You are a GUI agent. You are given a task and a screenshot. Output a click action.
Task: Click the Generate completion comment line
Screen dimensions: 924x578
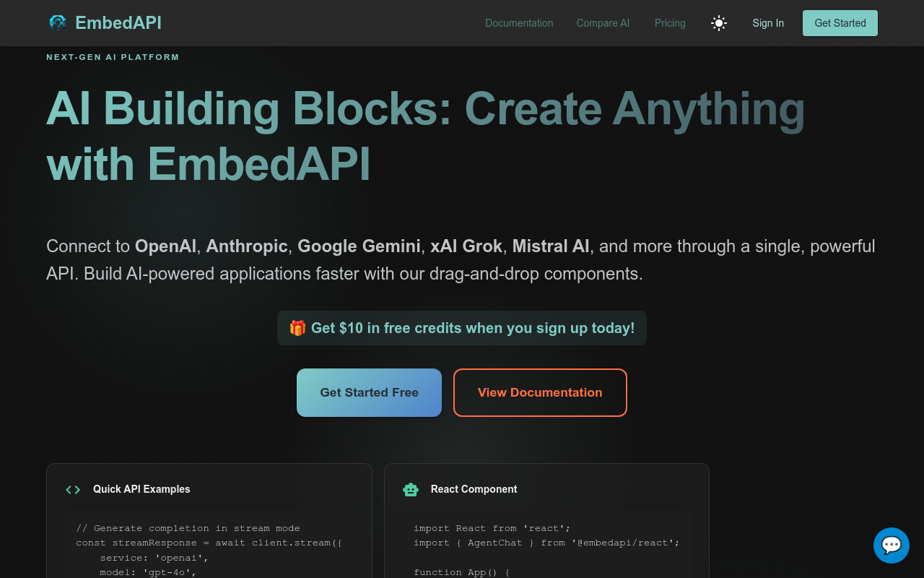pyautogui.click(x=188, y=528)
